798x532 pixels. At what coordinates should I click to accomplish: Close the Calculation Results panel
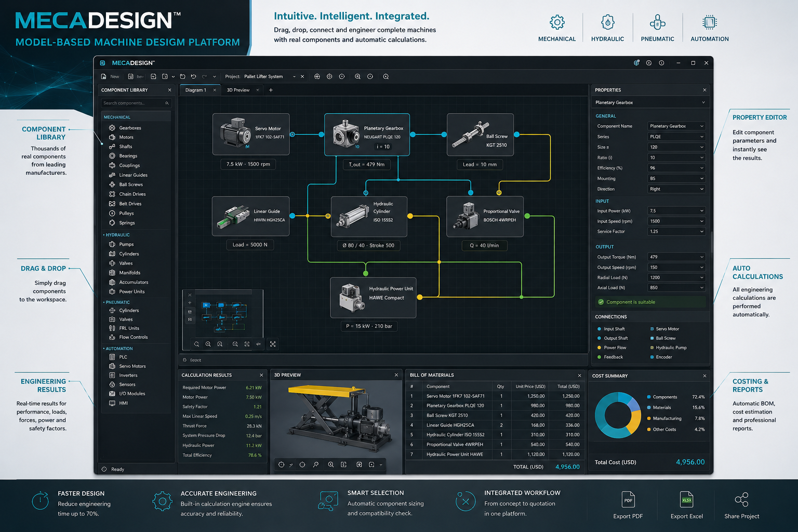pyautogui.click(x=261, y=375)
